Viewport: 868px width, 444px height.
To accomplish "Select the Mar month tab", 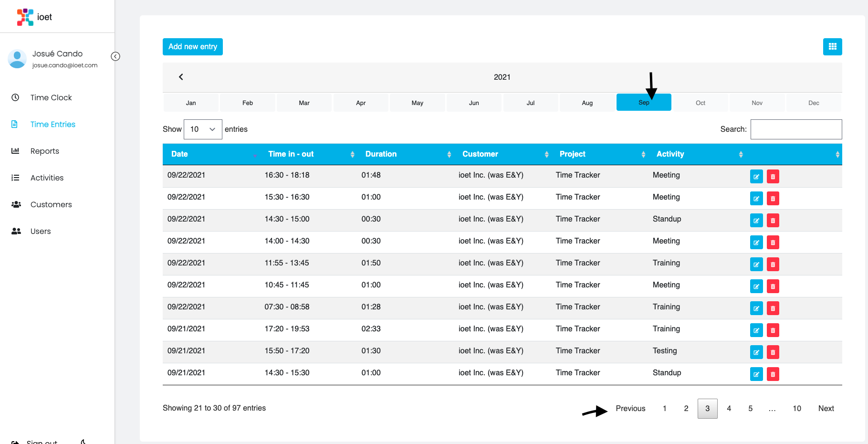I will [304, 103].
